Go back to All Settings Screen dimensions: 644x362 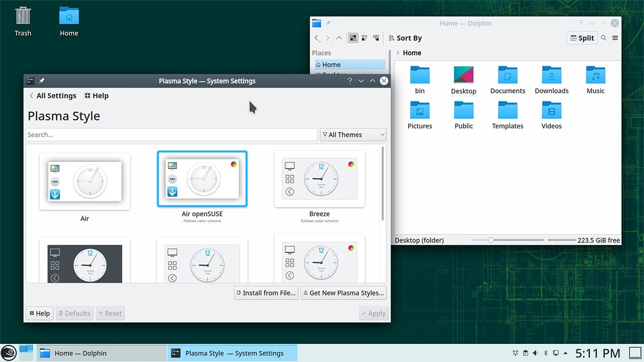[53, 96]
